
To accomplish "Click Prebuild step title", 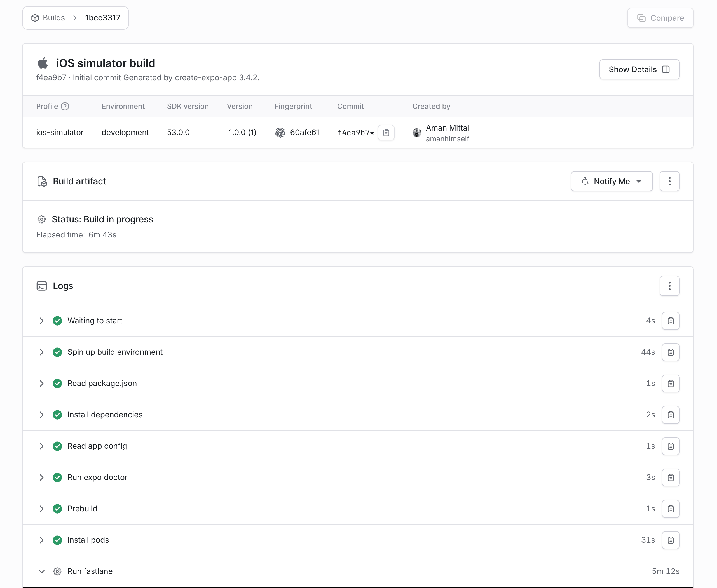I will [x=82, y=509].
